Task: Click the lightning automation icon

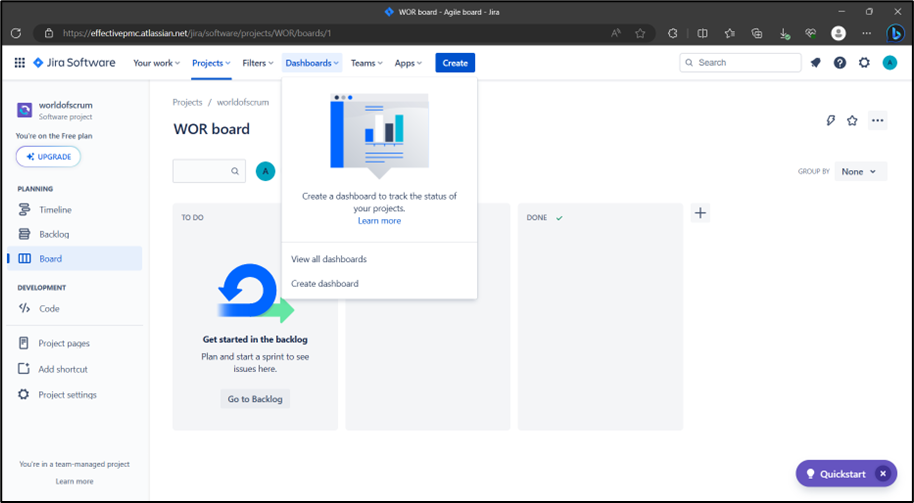Action: point(830,121)
